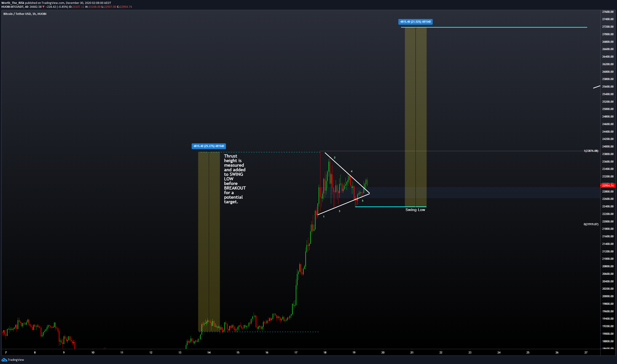Click date 14 on time axis
The image size is (617, 364).
[x=209, y=353]
